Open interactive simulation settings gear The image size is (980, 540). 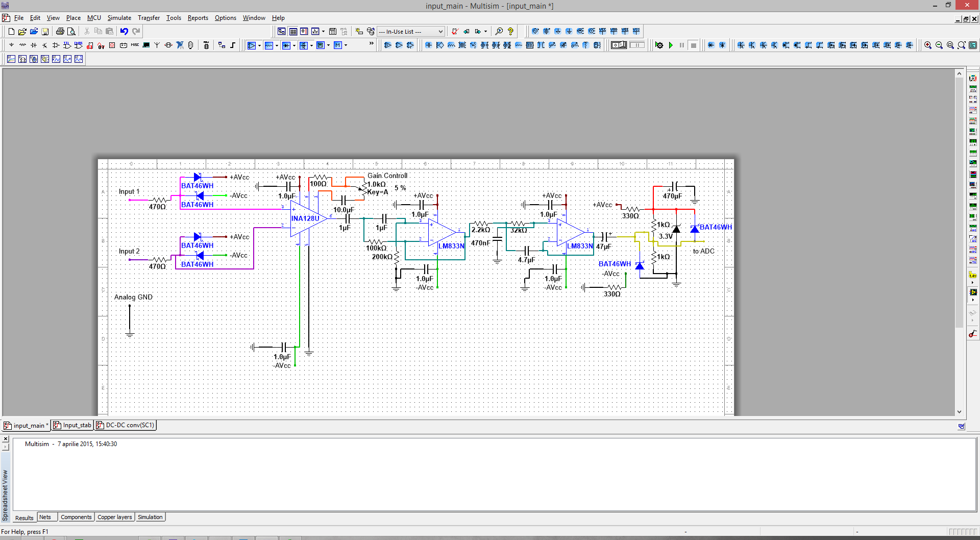(x=659, y=45)
